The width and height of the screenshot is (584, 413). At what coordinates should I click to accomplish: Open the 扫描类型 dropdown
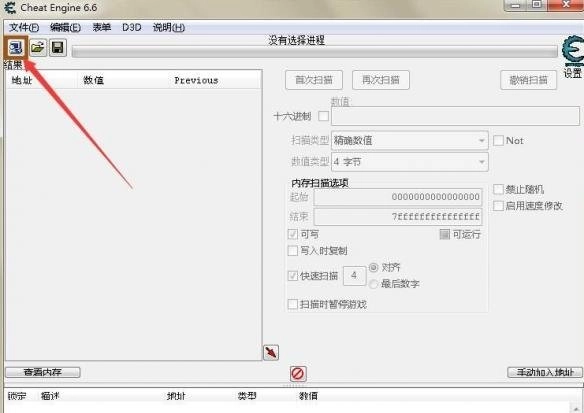tap(410, 140)
